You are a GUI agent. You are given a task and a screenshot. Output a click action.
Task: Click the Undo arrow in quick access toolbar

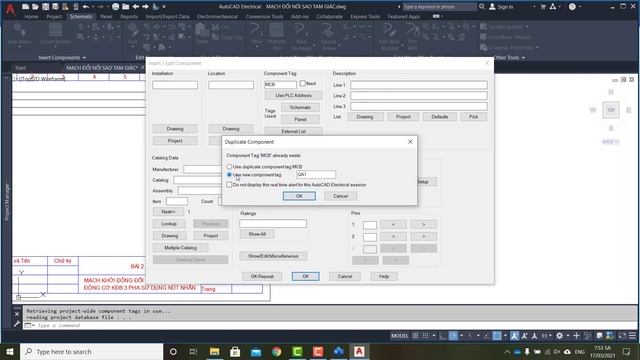coord(86,7)
